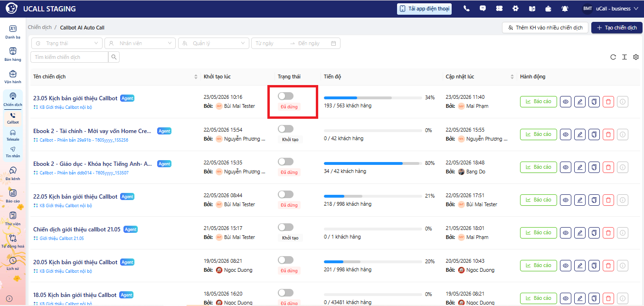This screenshot has width=644, height=306.
Task: Click the 21% progress bar
Action: click(x=372, y=196)
